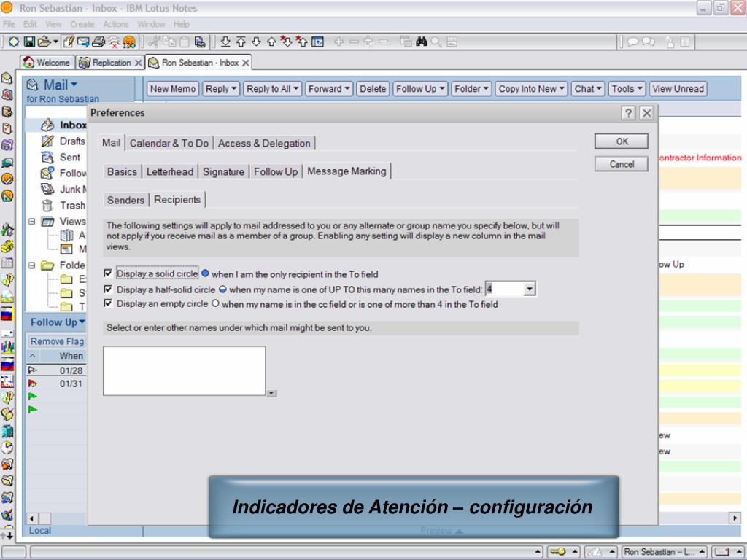Image resolution: width=747 pixels, height=560 pixels.
Task: Open the File menu
Action: coord(9,24)
